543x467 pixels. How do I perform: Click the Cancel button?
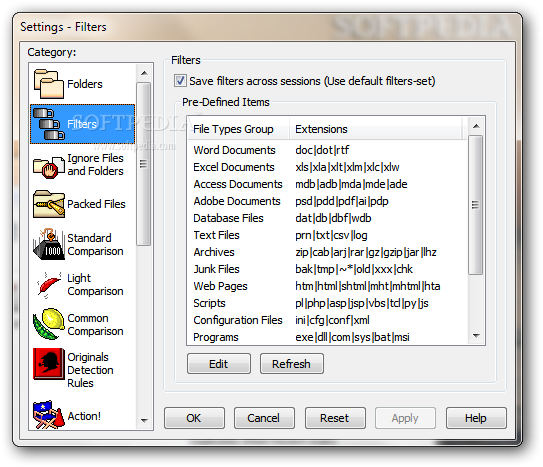pyautogui.click(x=264, y=418)
